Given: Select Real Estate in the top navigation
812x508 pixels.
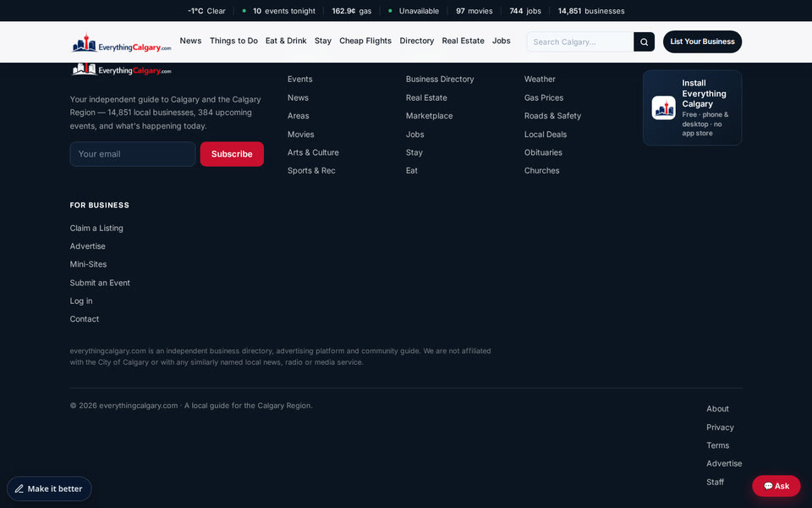Looking at the screenshot, I should [463, 41].
